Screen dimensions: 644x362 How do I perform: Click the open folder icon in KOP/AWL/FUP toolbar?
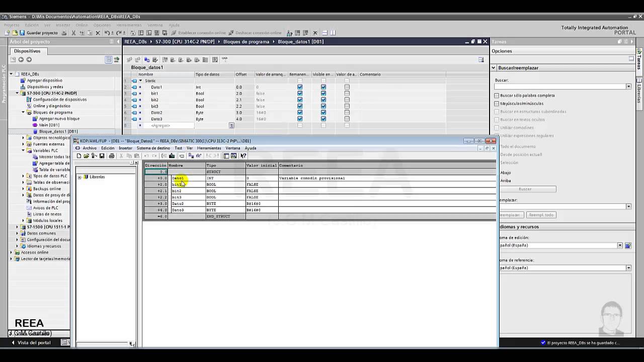point(87,156)
